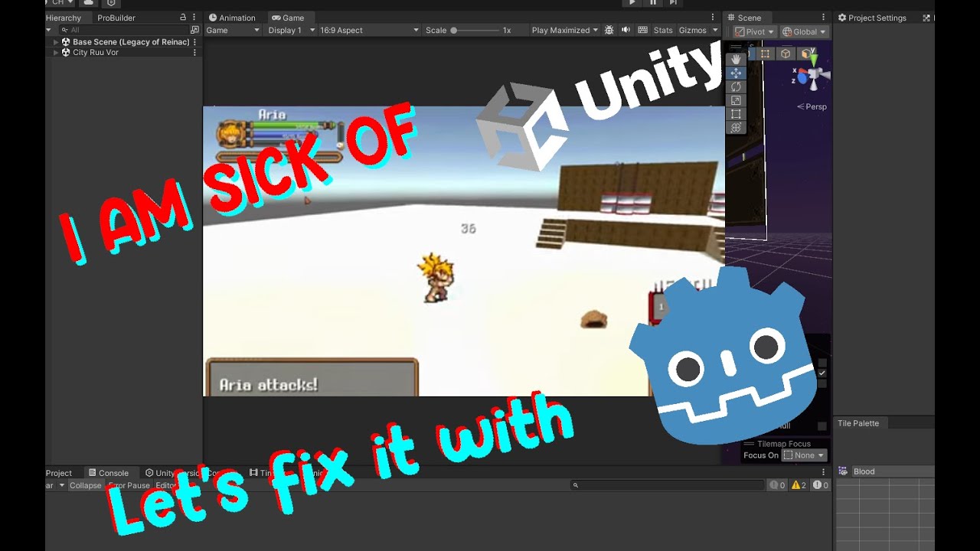This screenshot has width=980, height=551.
Task: Select the Scale tool
Action: 736,100
